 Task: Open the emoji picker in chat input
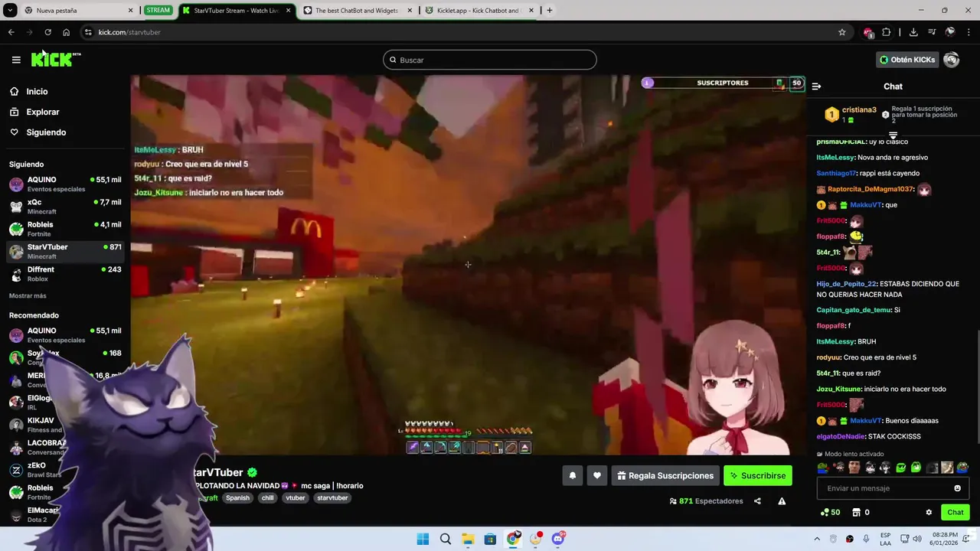957,488
